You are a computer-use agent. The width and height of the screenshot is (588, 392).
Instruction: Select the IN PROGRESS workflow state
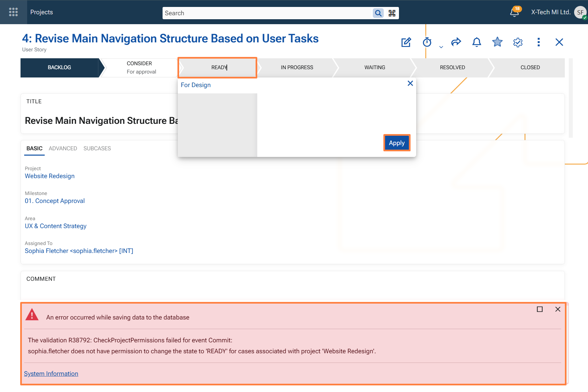pos(297,68)
